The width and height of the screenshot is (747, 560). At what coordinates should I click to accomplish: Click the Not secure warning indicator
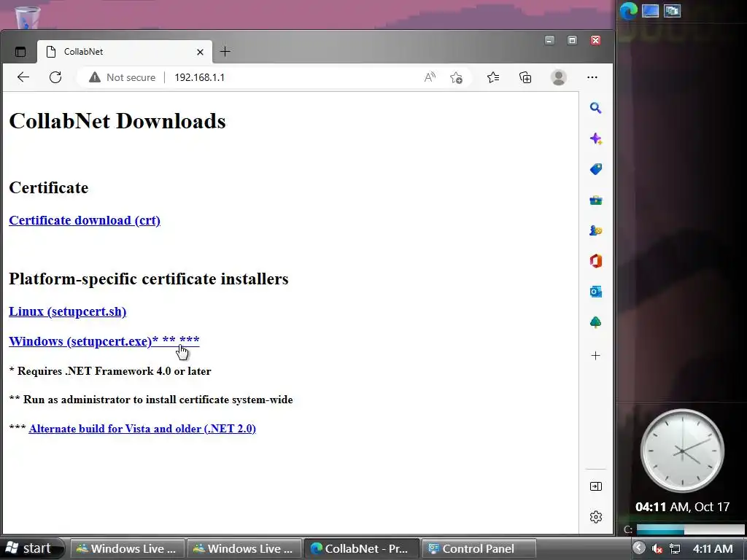[123, 77]
